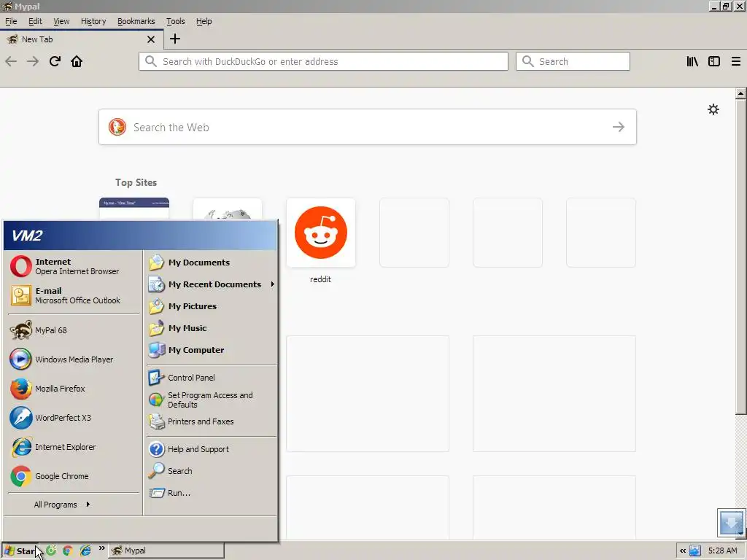Click Internet Explorer icon in Quick Launch
This screenshot has width=747, height=560.
click(85, 551)
